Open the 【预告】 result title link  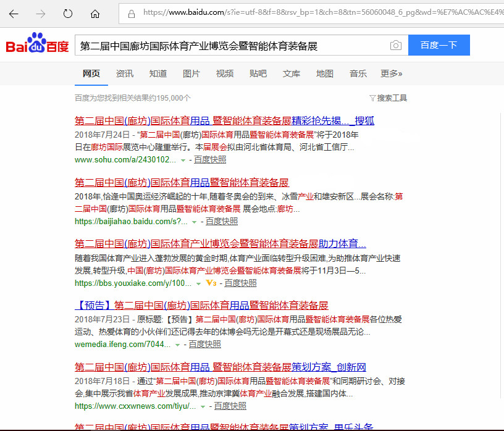pyautogui.click(x=201, y=305)
